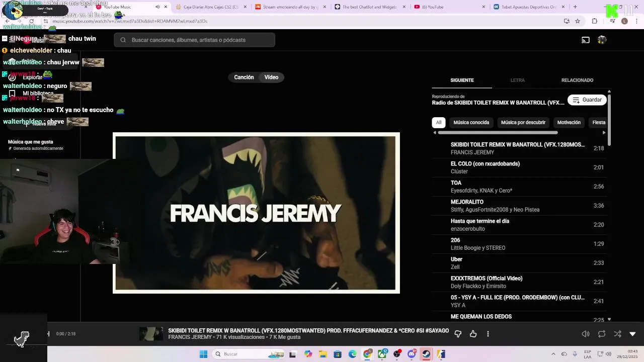The height and width of the screenshot is (362, 644).
Task: Select the Música por descubrir filter chip
Action: (523, 123)
